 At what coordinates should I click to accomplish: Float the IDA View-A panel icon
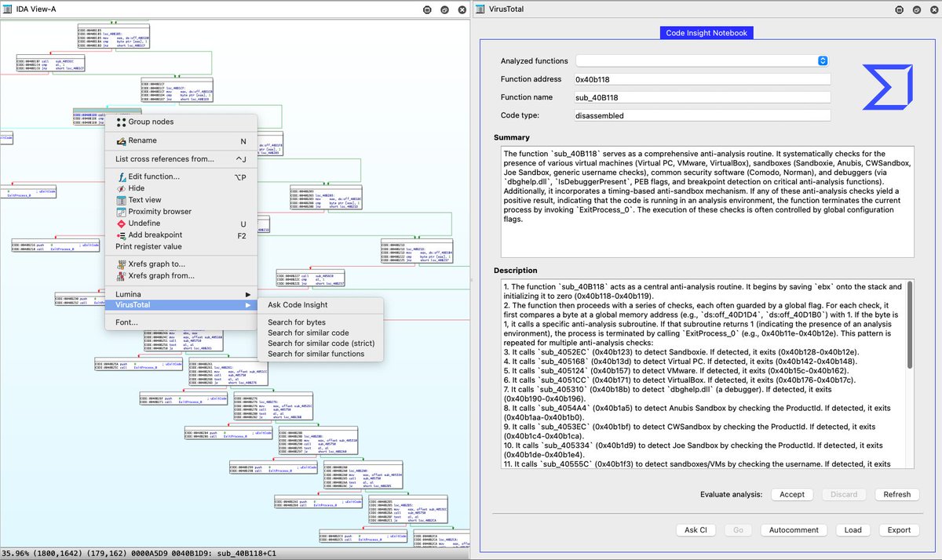444,9
